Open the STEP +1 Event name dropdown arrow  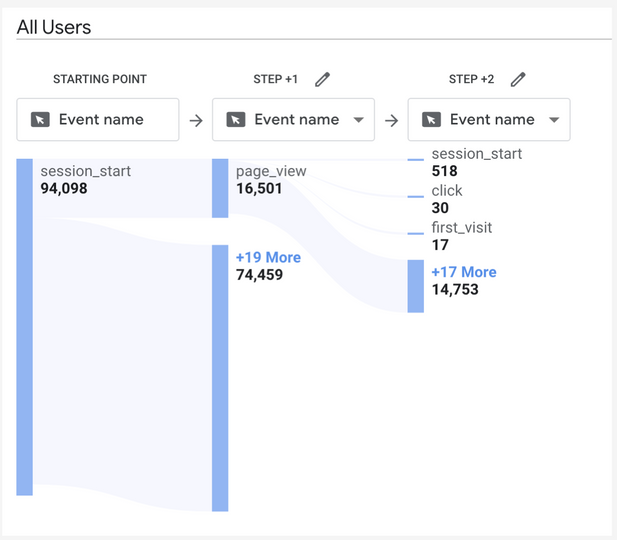click(x=358, y=120)
